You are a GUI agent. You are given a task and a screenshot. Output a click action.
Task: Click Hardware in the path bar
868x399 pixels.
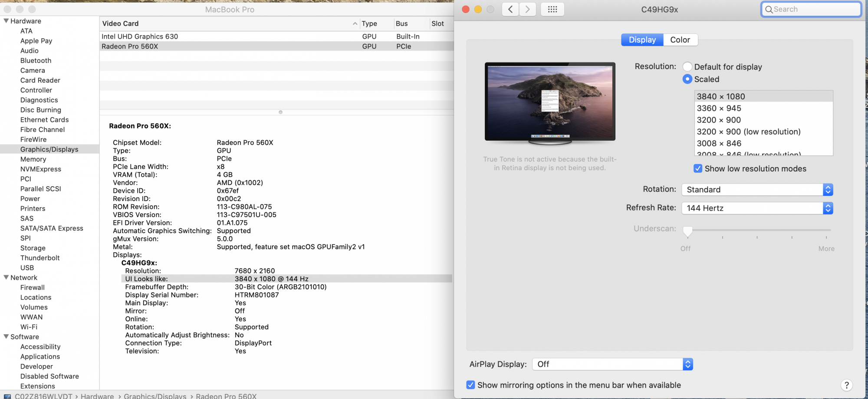click(x=97, y=396)
